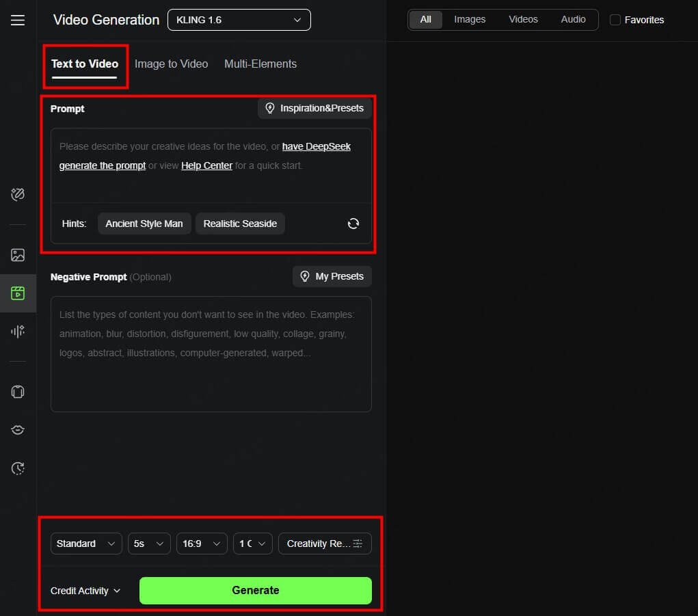Filter results by Videos
Screen dimensions: 698x616
(523, 20)
